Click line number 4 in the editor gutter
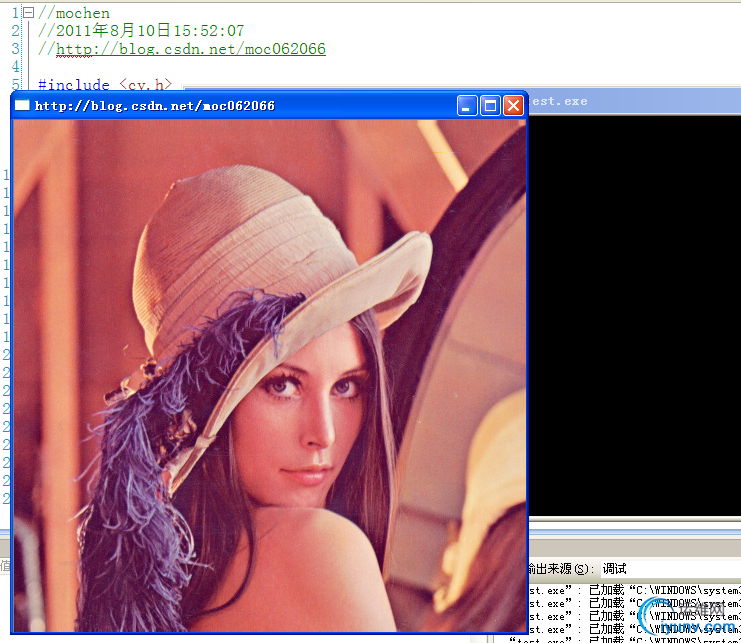The image size is (741, 643). (16, 66)
